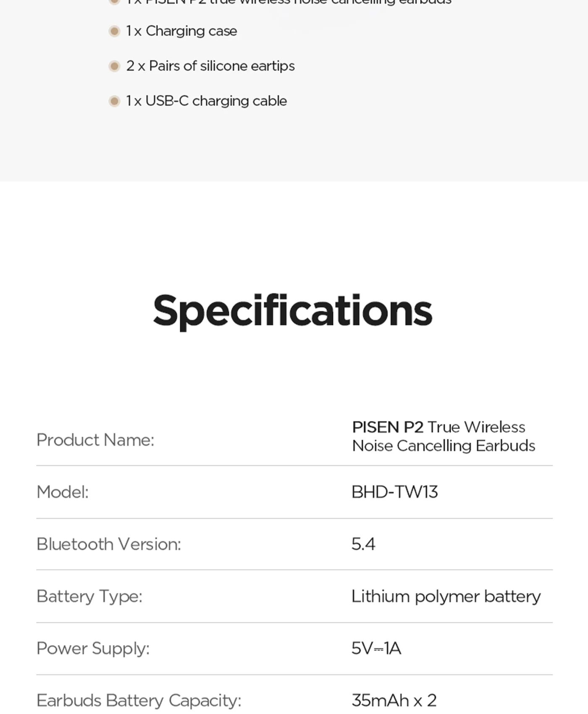Screen dimensions: 588x714
Task: Click the Bluetooth version value 5.4
Action: pos(363,544)
